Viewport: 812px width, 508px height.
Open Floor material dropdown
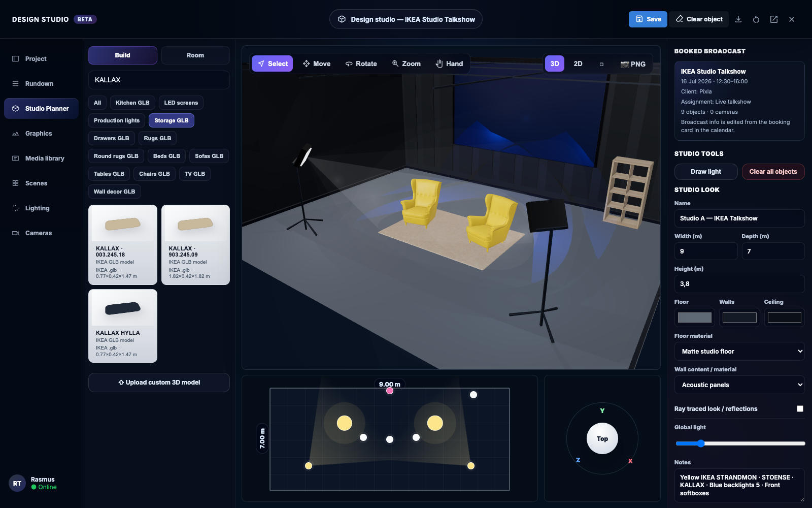739,352
